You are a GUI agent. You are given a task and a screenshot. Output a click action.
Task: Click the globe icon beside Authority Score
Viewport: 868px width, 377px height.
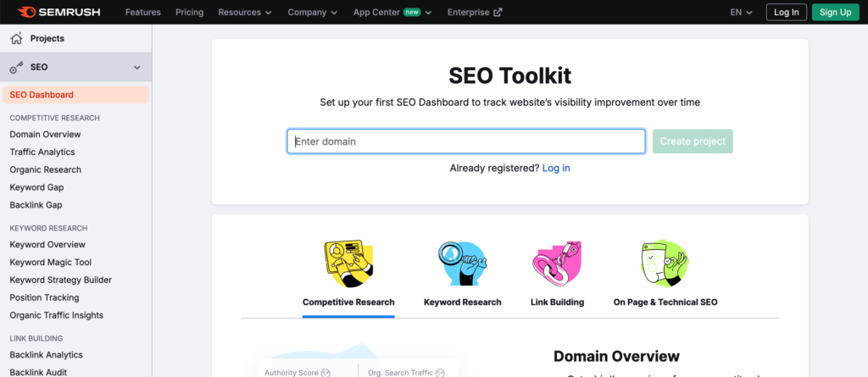325,373
